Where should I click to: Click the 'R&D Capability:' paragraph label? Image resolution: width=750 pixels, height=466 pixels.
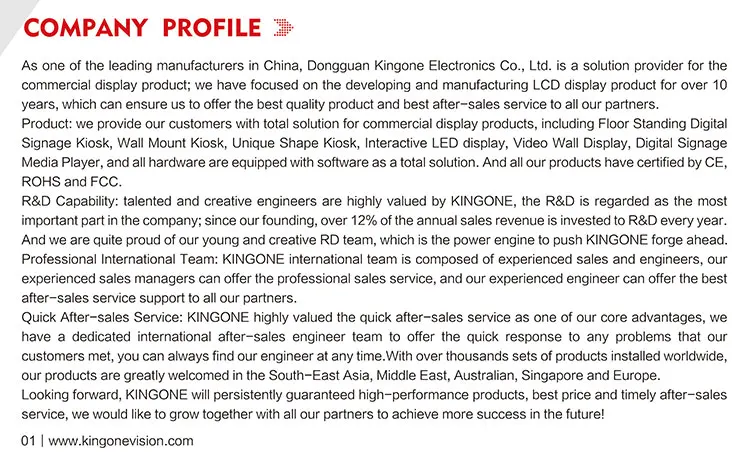(x=69, y=201)
